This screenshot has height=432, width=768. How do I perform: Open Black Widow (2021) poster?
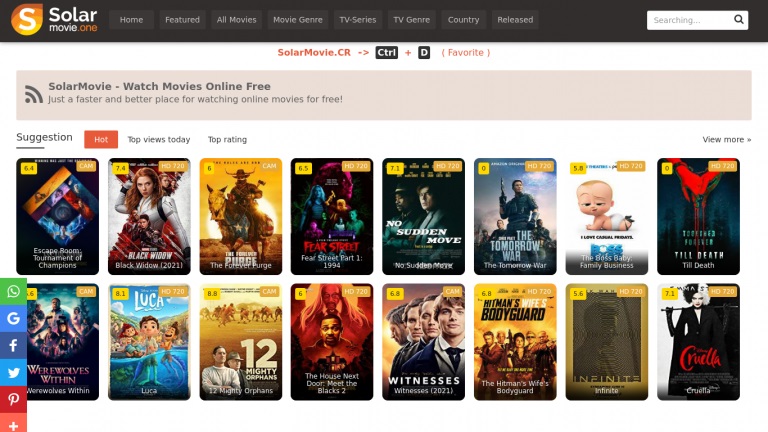point(149,216)
